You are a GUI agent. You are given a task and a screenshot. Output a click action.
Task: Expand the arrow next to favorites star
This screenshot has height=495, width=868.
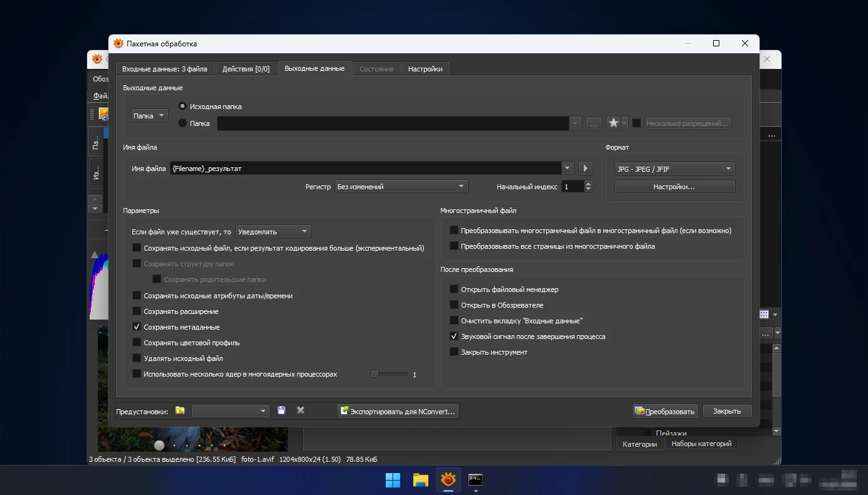(624, 123)
